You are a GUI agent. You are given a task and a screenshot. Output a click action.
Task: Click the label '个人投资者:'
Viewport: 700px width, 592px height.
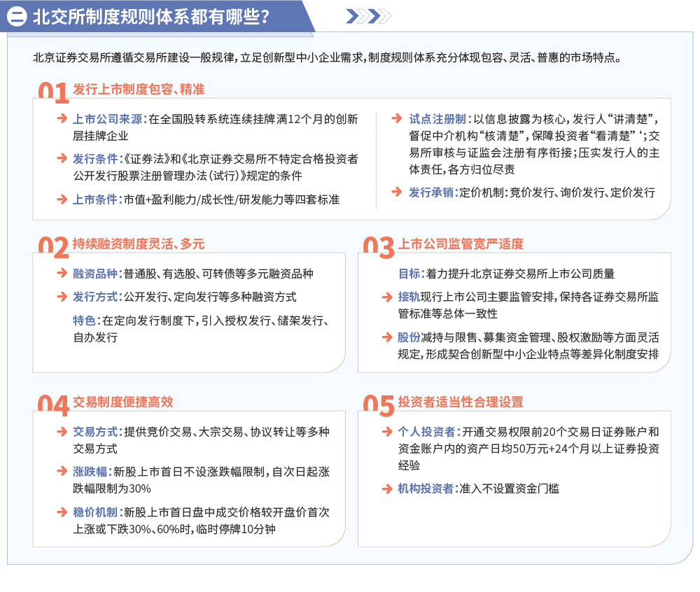[x=430, y=432]
